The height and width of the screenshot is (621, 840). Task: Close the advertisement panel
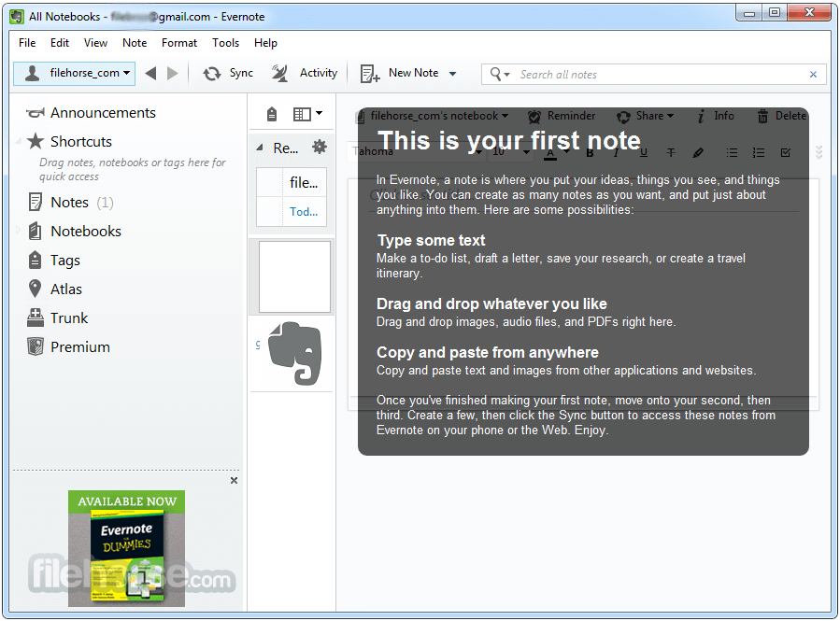tap(235, 481)
